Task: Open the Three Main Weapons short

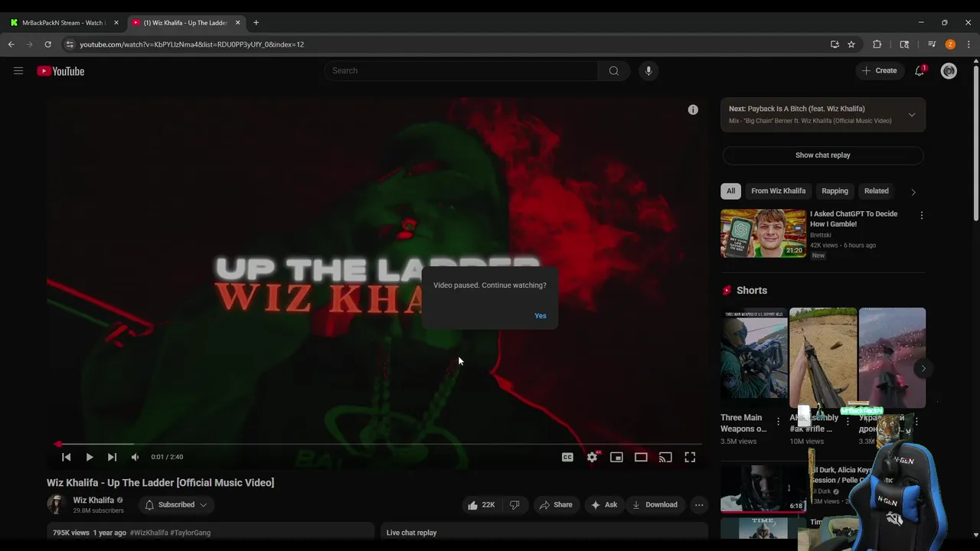Action: pos(753,357)
